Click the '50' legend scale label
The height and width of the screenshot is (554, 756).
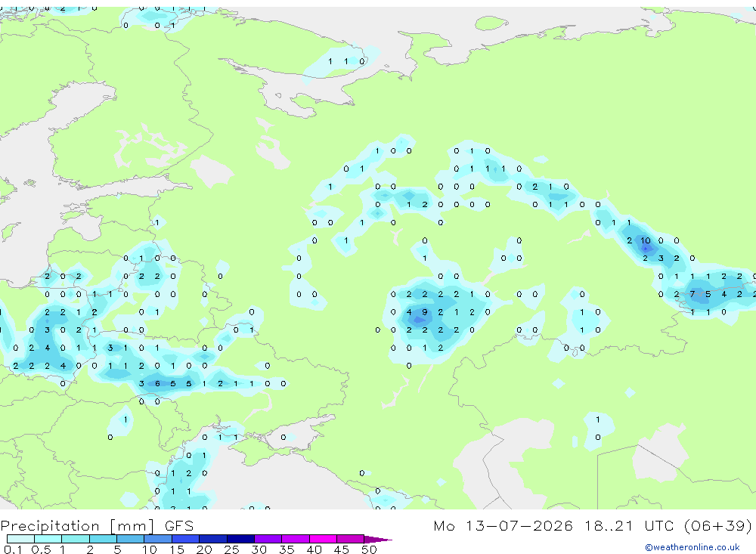(369, 549)
